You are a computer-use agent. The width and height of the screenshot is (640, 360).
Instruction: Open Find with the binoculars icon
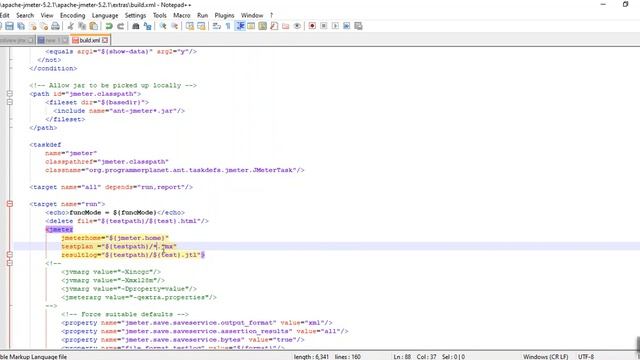(x=136, y=26)
